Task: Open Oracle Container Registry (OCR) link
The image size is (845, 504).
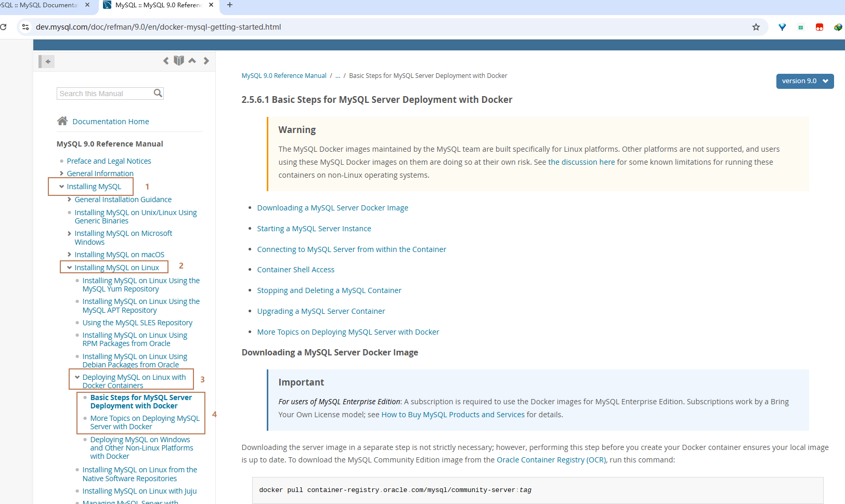Action: click(x=551, y=460)
